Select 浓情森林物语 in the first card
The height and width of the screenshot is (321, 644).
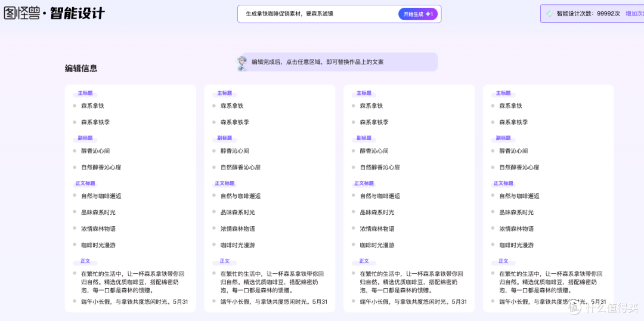(x=98, y=229)
